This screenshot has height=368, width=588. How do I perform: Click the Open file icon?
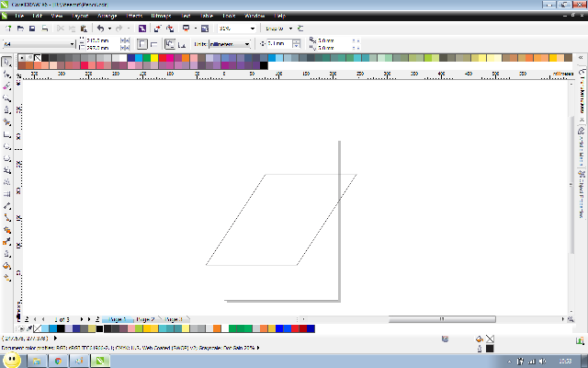(x=20, y=29)
